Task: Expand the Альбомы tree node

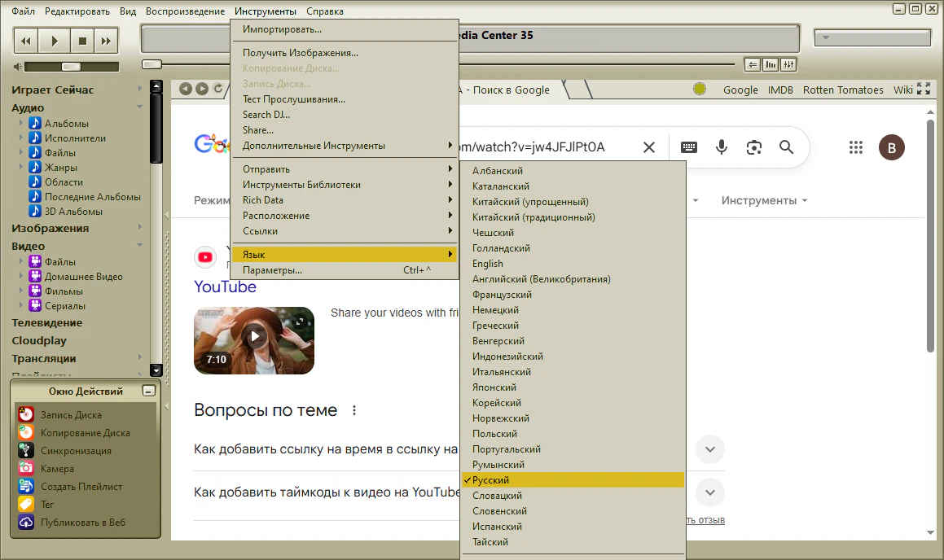Action: point(21,123)
